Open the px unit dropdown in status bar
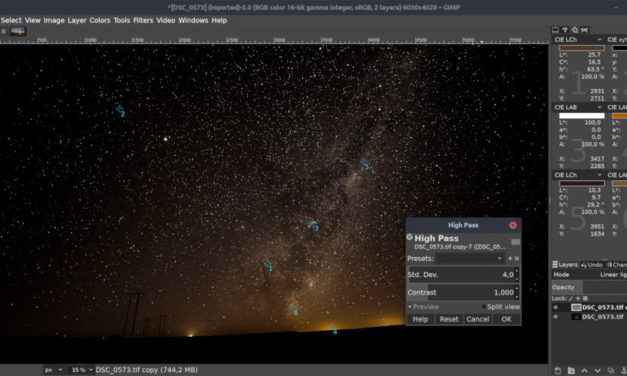Viewport: 627px width, 376px height. (54, 370)
